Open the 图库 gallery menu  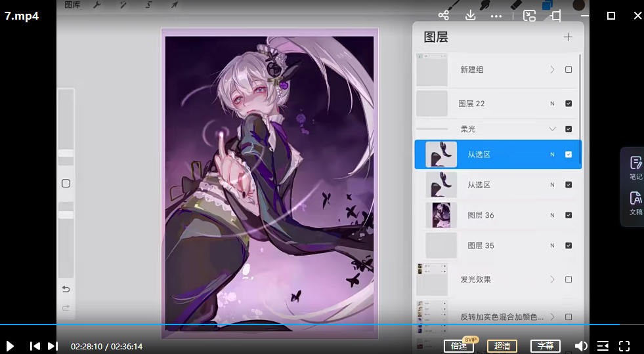[x=73, y=5]
